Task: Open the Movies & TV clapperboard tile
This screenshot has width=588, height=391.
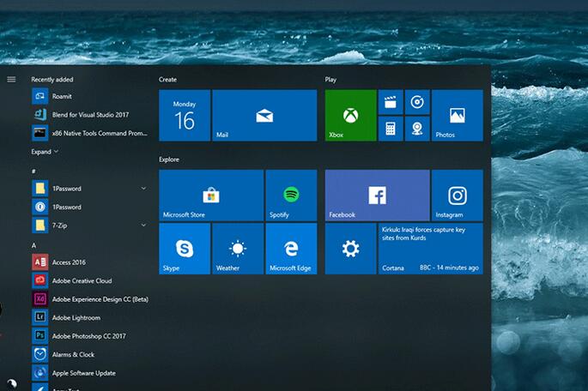Action: [391, 102]
